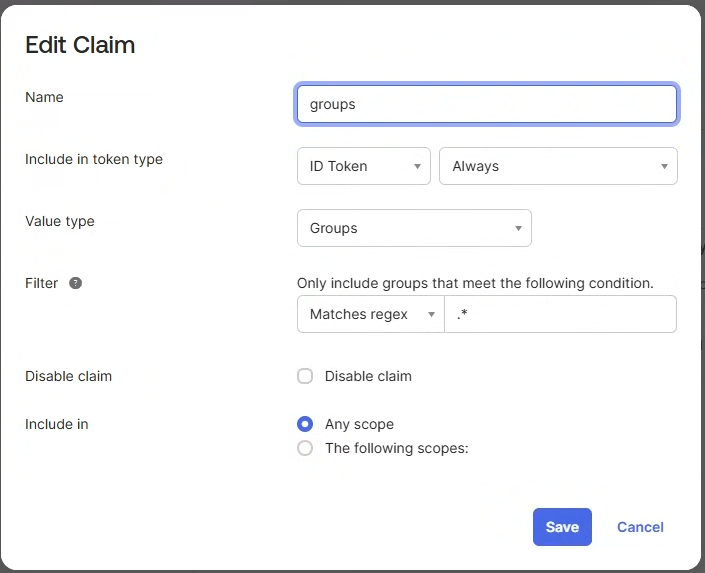705x573 pixels.
Task: Cancel editing the claim
Action: [x=640, y=527]
